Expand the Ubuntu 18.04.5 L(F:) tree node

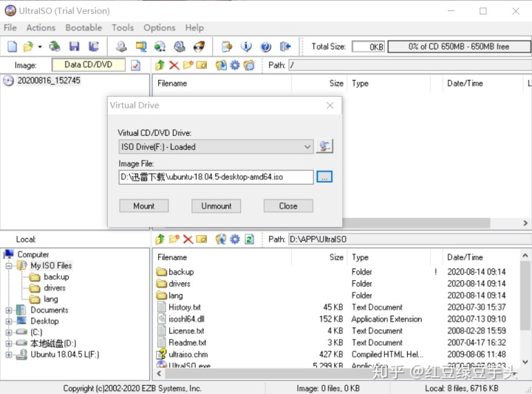(9, 355)
